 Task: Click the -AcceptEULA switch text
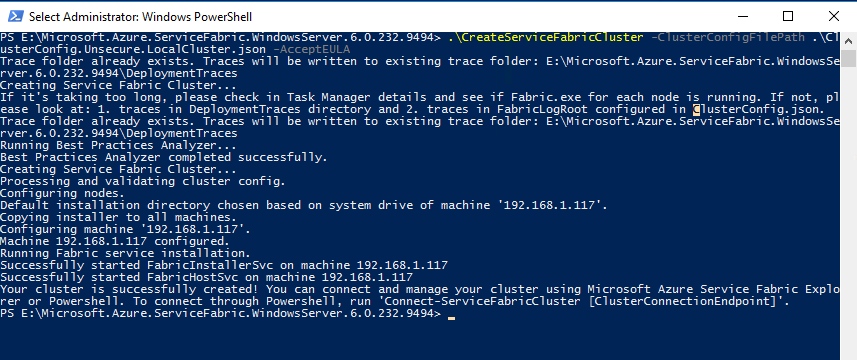312,49
